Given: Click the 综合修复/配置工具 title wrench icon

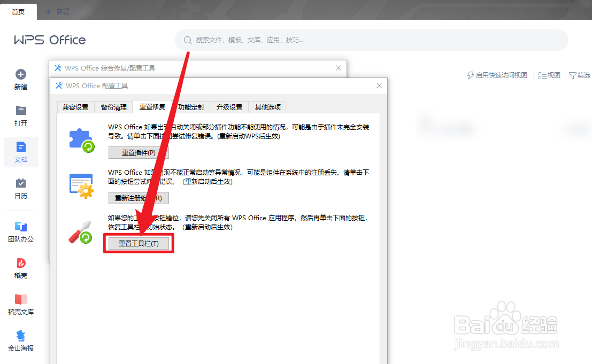Looking at the screenshot, I should pyautogui.click(x=58, y=68).
